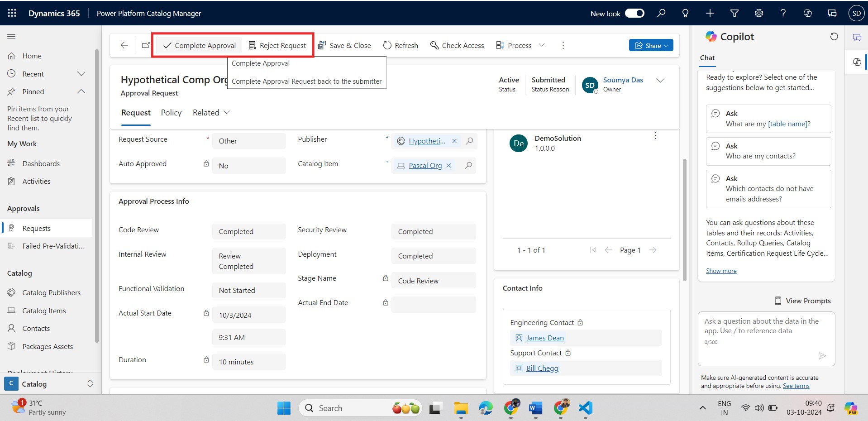Viewport: 868px width, 421px height.
Task: Switch to the Policy tab
Action: click(x=171, y=113)
